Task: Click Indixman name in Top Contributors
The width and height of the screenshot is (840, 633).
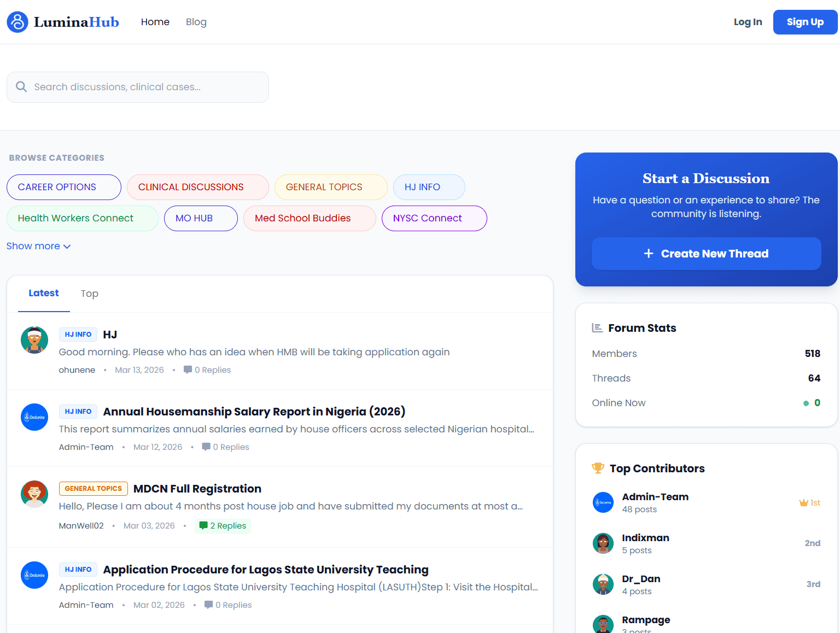Action: coord(645,538)
